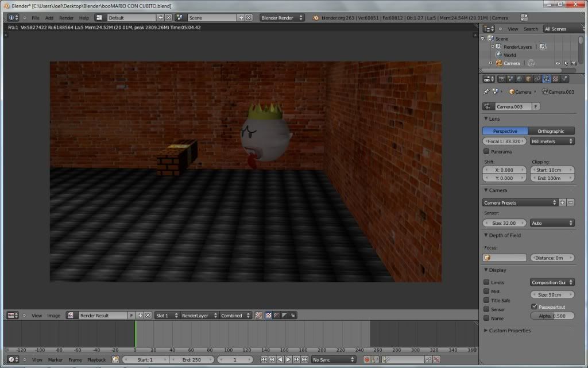Switch lens to Orthographic
588x368 pixels.
tap(551, 131)
